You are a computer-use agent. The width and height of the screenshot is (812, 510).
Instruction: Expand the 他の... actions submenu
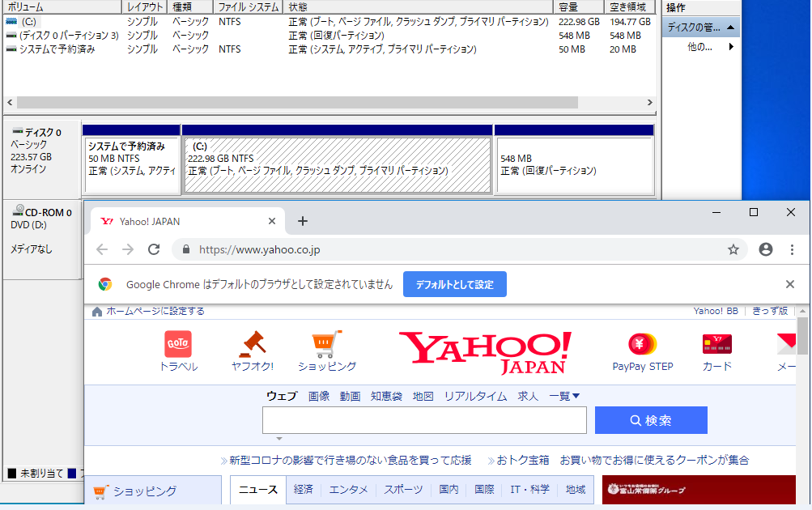click(731, 47)
